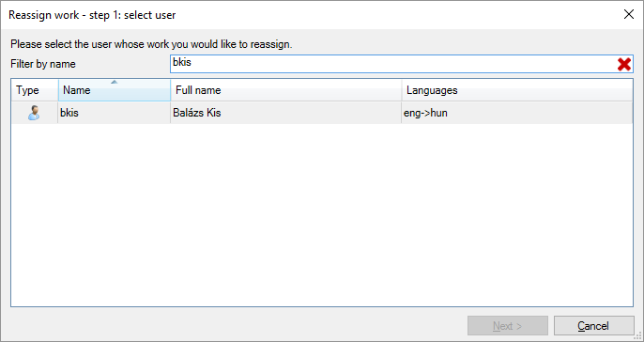Cancel the reassign work wizard
Image resolution: width=644 pixels, height=342 pixels.
[x=594, y=325]
